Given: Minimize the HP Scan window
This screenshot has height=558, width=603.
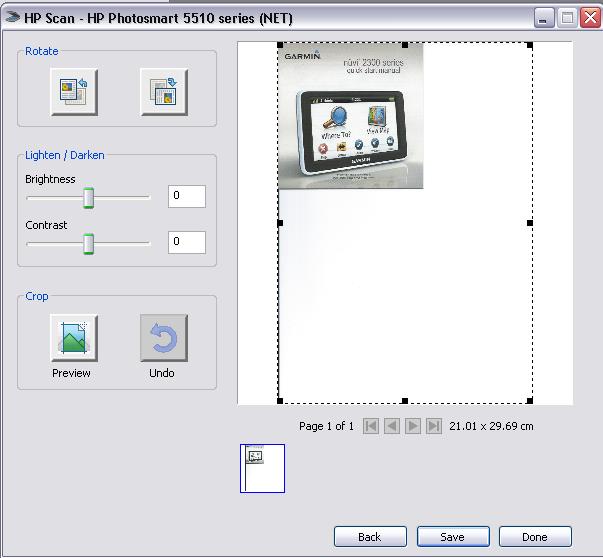Looking at the screenshot, I should point(545,18).
